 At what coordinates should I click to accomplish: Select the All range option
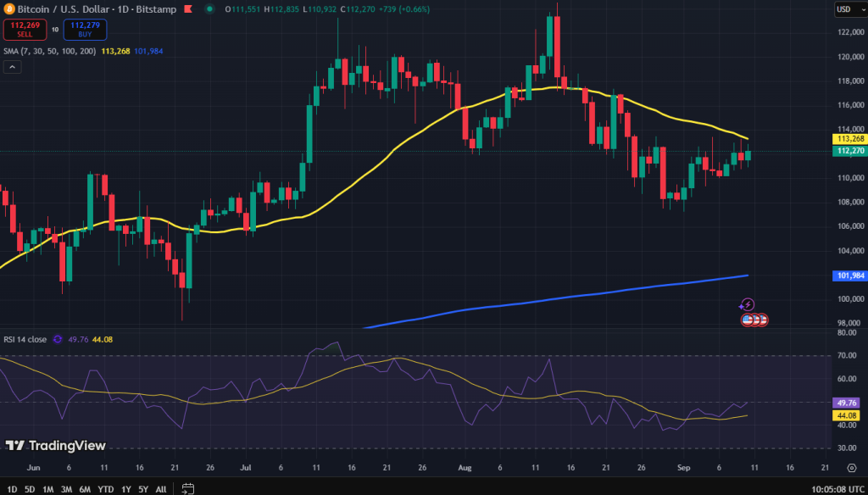point(160,489)
